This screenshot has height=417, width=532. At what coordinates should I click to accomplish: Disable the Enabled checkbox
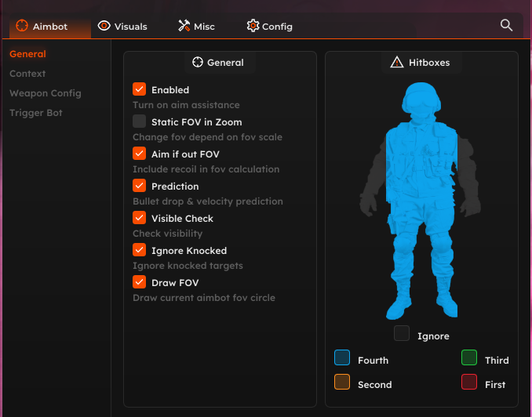tap(140, 89)
